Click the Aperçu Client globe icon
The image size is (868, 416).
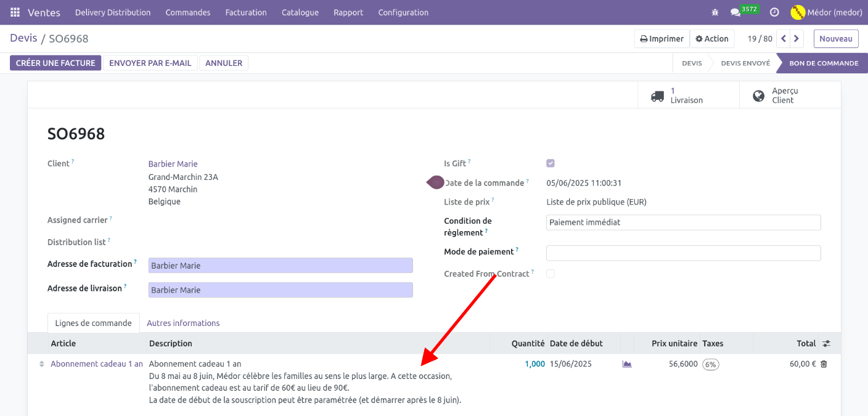click(x=759, y=96)
